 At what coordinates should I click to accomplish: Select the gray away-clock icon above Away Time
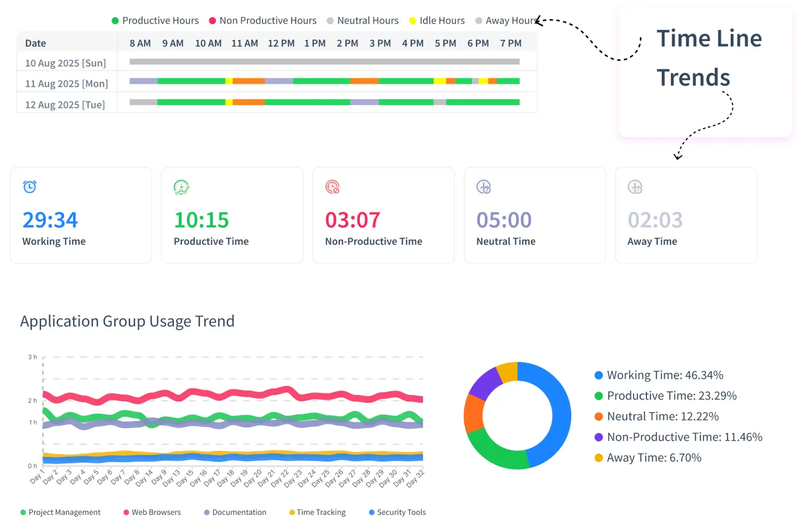635,187
